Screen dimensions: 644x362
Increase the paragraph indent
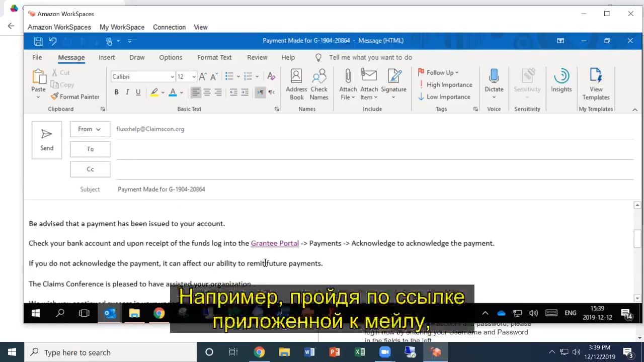pyautogui.click(x=245, y=92)
